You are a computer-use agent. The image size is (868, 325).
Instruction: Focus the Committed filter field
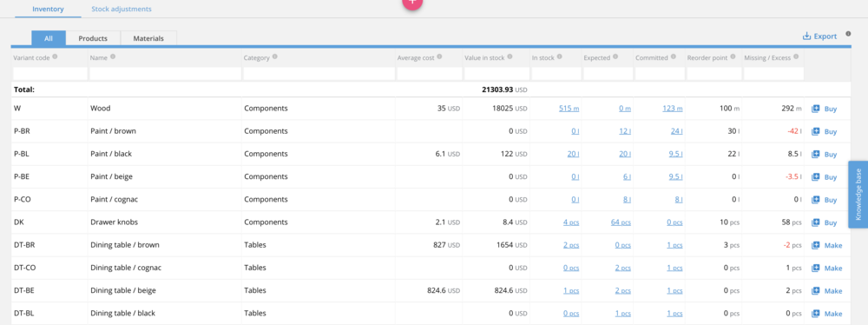(x=660, y=73)
